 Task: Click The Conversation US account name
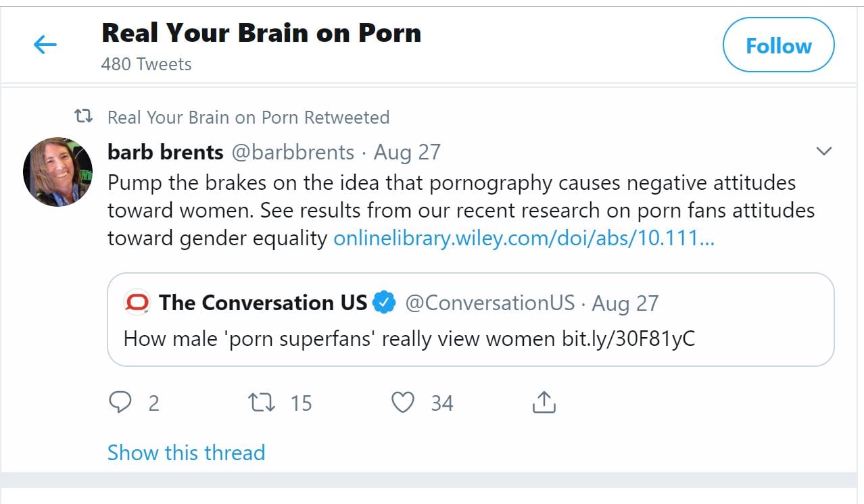(x=263, y=303)
